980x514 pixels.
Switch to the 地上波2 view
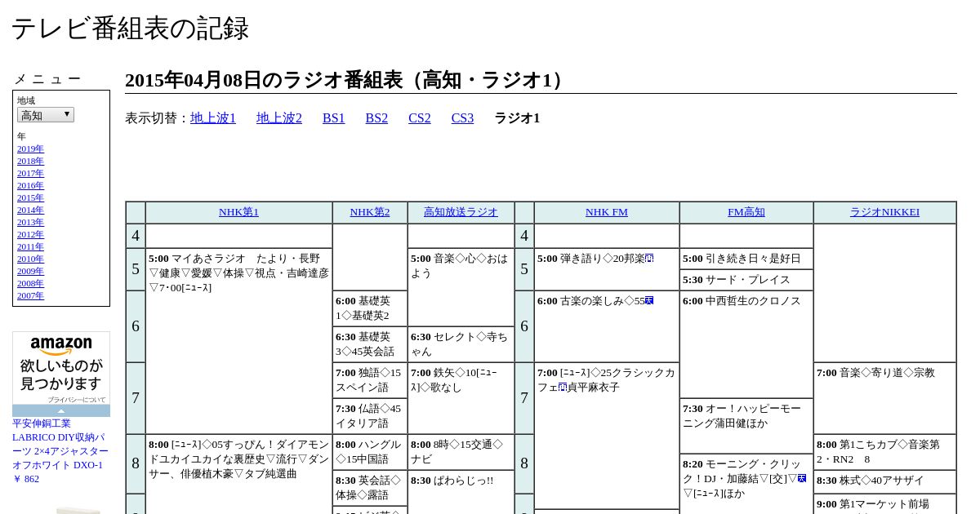tap(279, 118)
